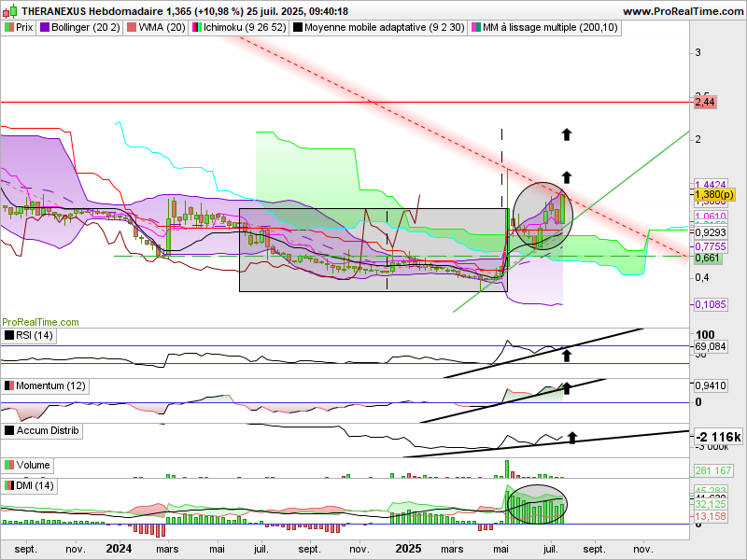
Task: Open the Volume panel label
Action: tap(27, 465)
